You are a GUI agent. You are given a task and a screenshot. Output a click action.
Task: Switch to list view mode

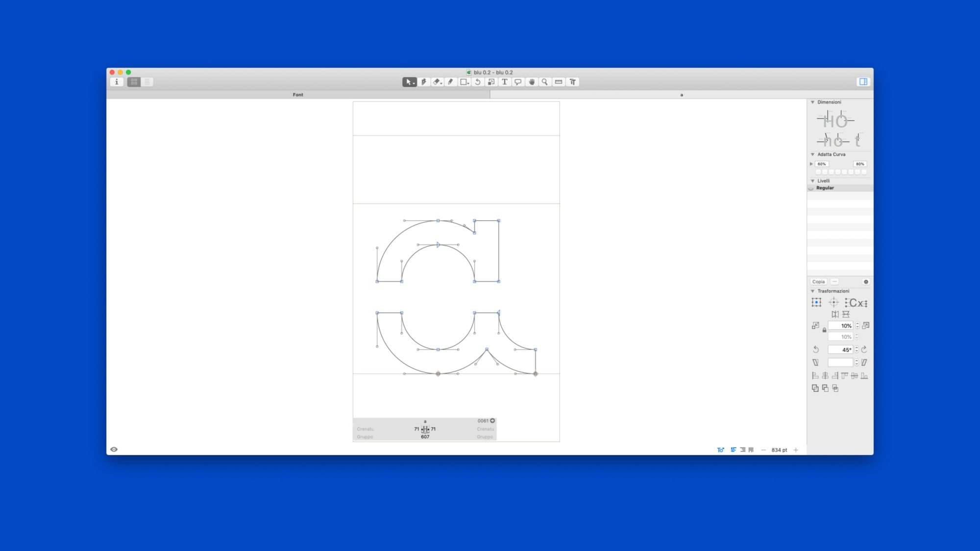pyautogui.click(x=147, y=82)
